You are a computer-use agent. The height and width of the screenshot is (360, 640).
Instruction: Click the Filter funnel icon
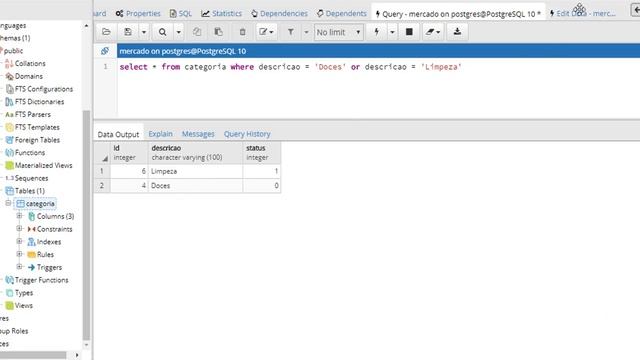[x=291, y=32]
